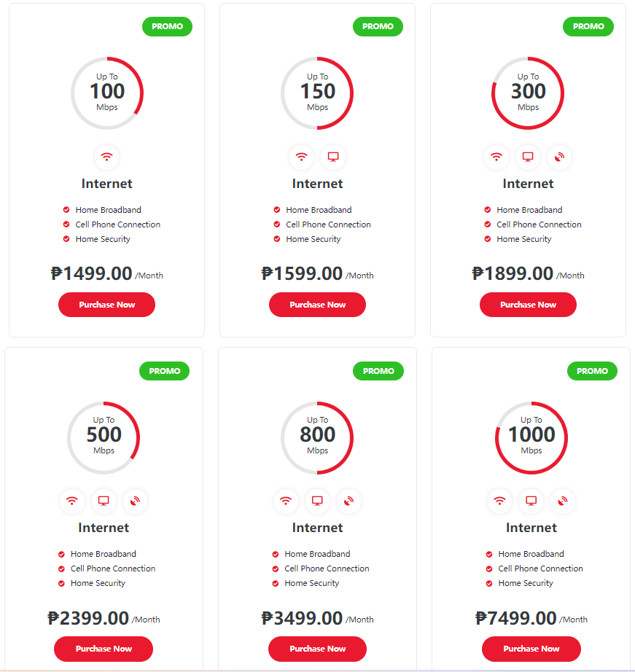Purchase the ₱1499.00 100 Mbps plan
The width and height of the screenshot is (635, 672).
(x=106, y=305)
